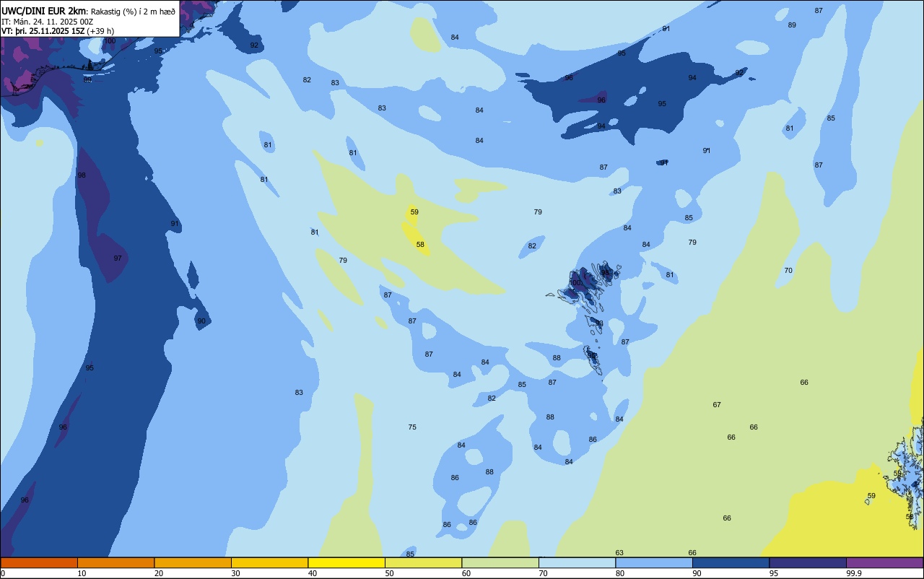Click the 80–90 medium blue legend swatch

[x=654, y=562]
